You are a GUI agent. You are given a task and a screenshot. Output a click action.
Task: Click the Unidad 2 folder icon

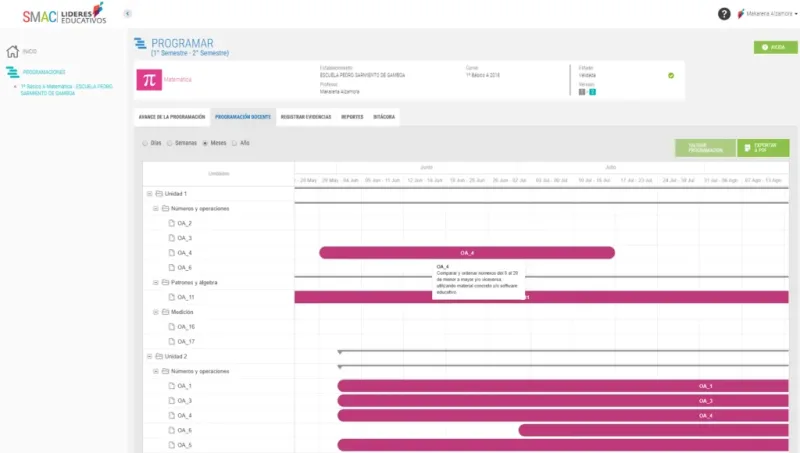click(159, 357)
